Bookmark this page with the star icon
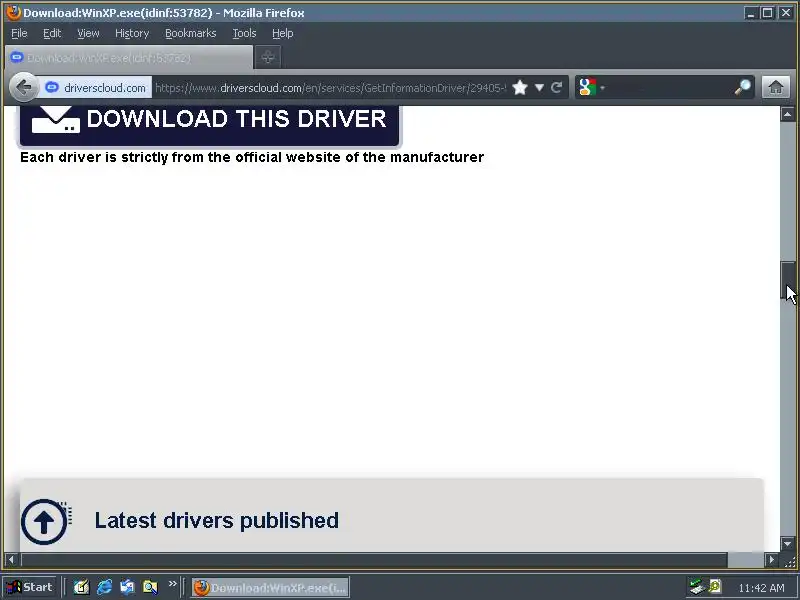The height and width of the screenshot is (600, 800). (x=519, y=88)
